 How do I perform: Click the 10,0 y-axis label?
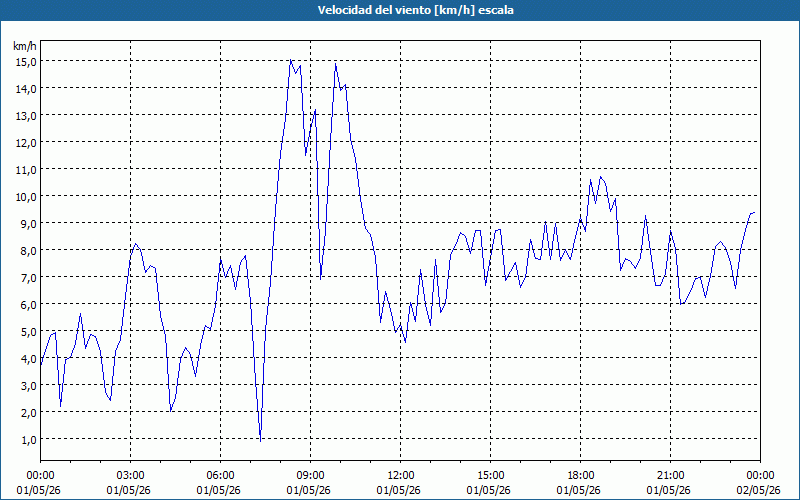[x=26, y=197]
